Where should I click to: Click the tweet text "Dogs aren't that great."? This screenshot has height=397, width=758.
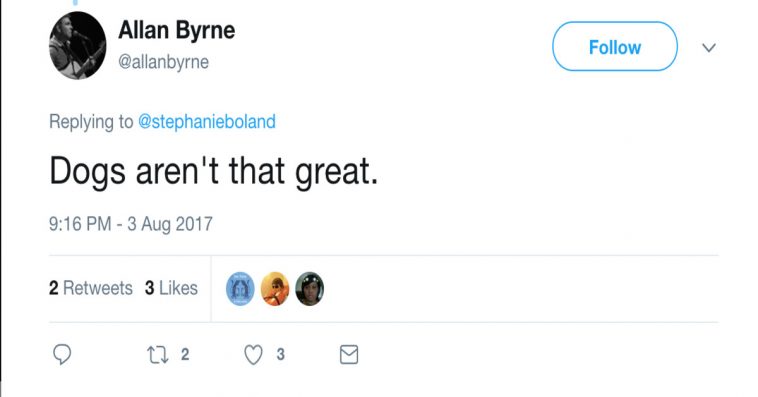(x=213, y=171)
